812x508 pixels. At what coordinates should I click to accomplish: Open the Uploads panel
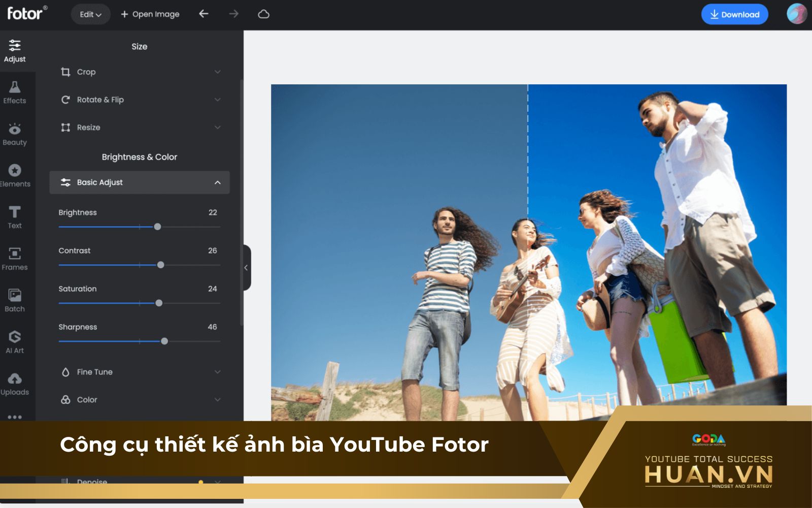[x=15, y=384]
